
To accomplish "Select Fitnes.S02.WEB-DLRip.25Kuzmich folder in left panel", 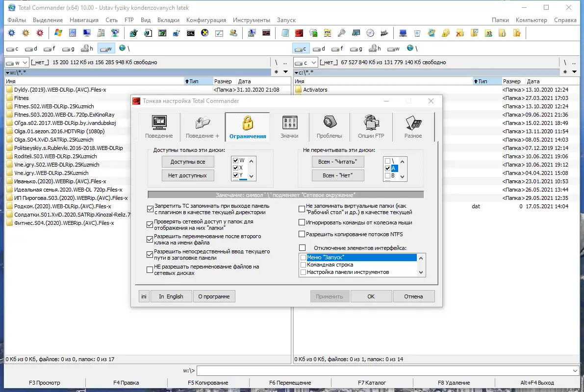I will pos(54,106).
